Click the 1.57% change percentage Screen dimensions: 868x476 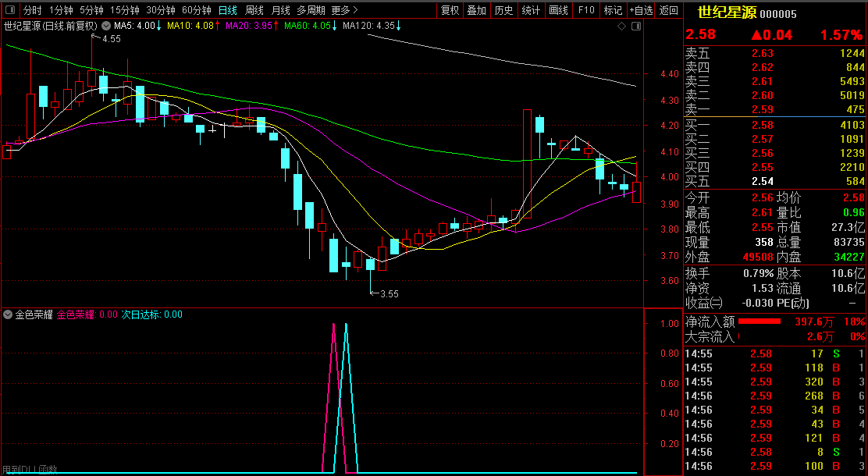[x=841, y=35]
